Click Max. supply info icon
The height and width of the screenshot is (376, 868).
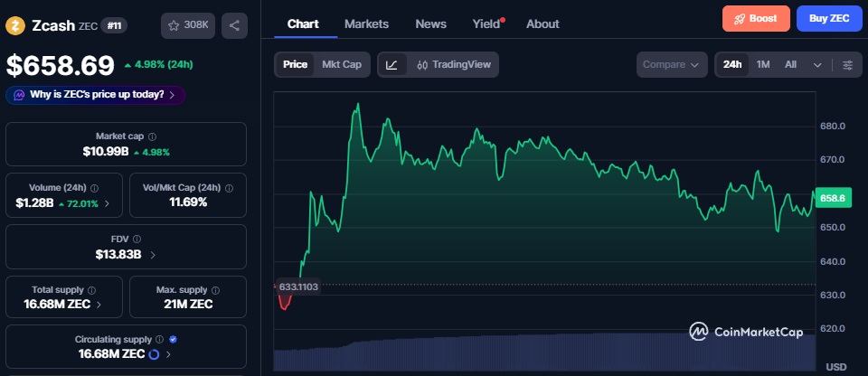click(x=215, y=290)
